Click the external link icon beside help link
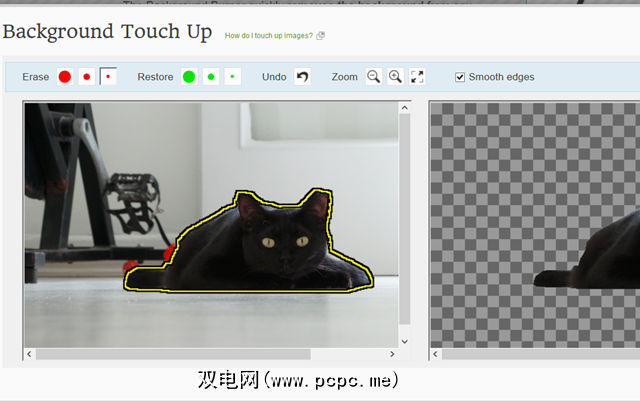Image resolution: width=640 pixels, height=403 pixels. click(321, 36)
